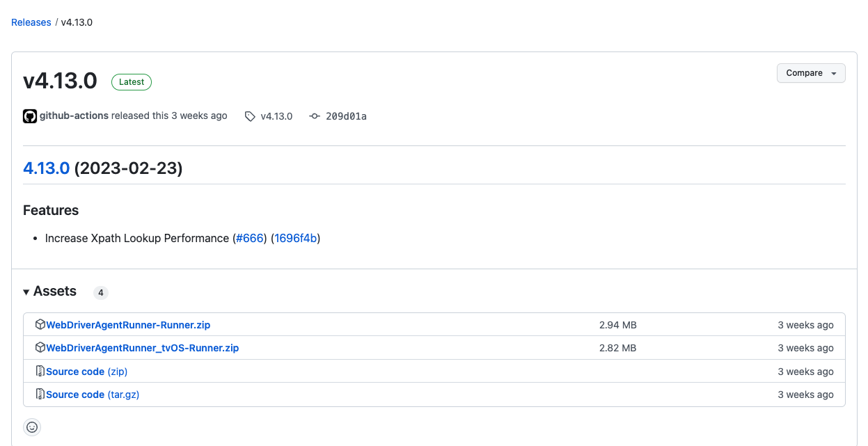Click the Assets count badge 4
868x446 pixels.
click(101, 293)
